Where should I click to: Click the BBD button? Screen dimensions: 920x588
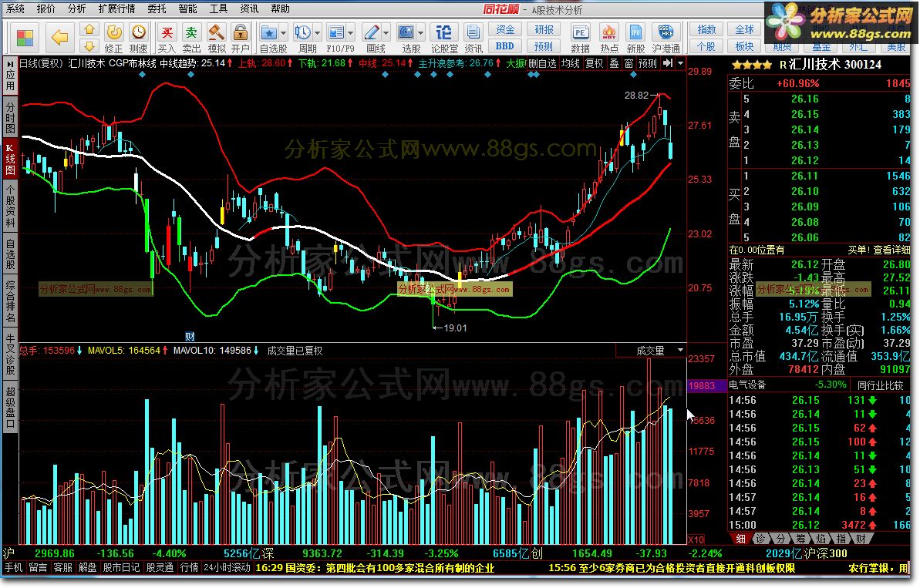(x=504, y=46)
